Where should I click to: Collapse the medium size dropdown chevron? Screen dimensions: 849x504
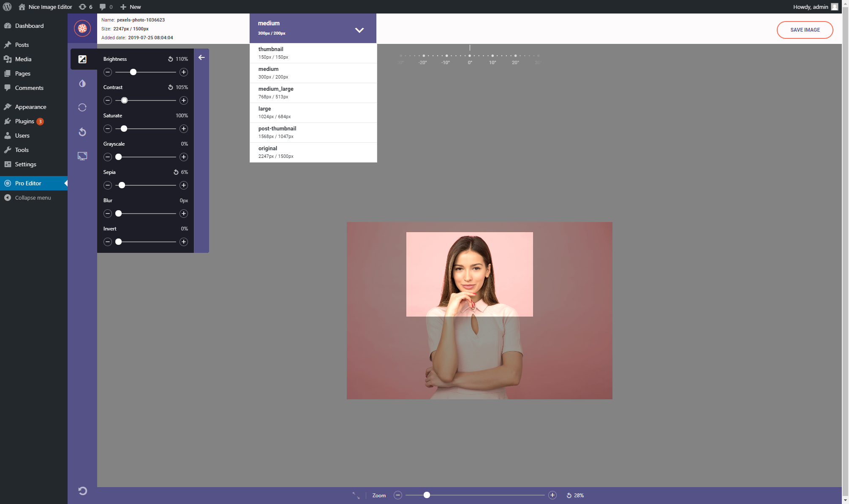(x=359, y=30)
